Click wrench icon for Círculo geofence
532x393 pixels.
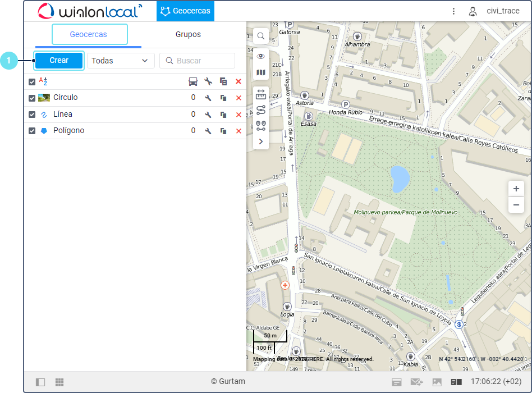(x=208, y=98)
